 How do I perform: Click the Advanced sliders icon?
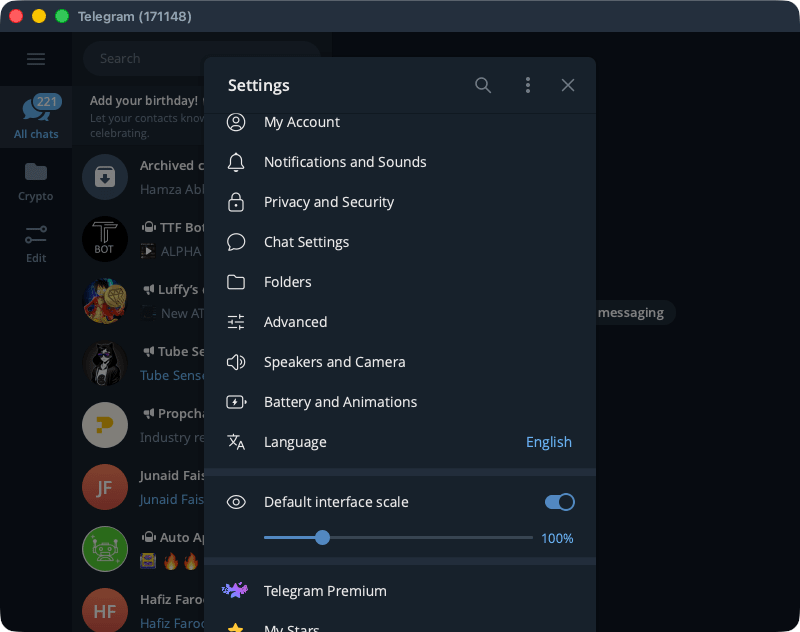[x=236, y=322]
